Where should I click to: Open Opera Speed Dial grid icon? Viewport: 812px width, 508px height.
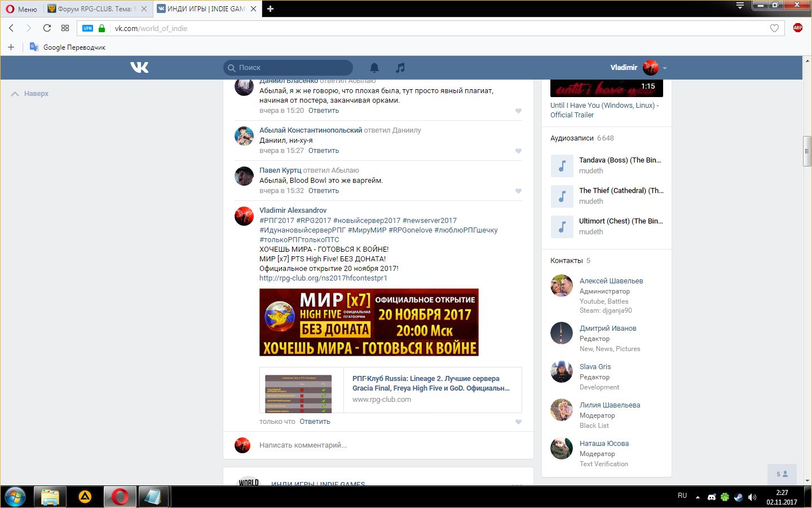click(x=65, y=28)
